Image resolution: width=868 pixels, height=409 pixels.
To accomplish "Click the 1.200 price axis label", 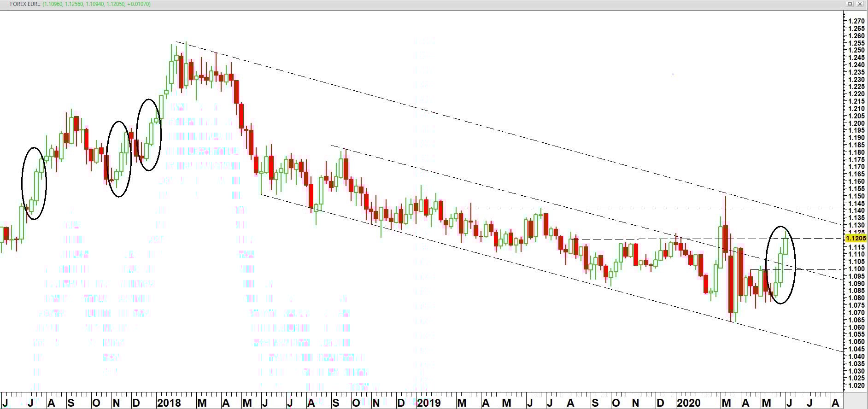I will (856, 123).
